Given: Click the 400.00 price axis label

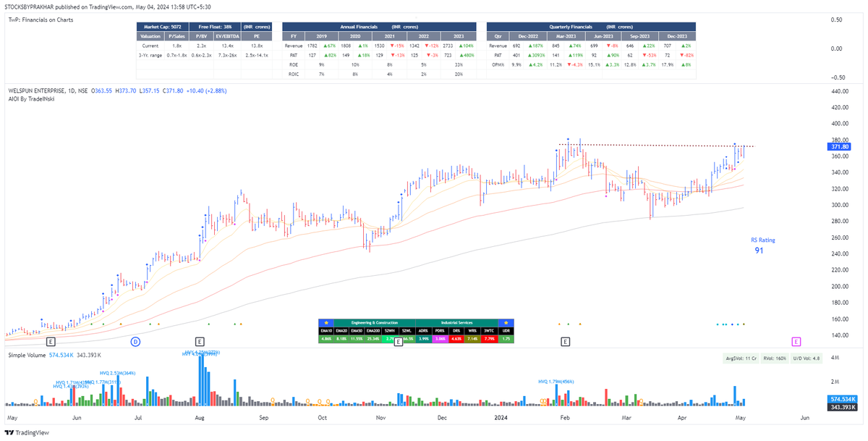Looking at the screenshot, I should click(840, 124).
